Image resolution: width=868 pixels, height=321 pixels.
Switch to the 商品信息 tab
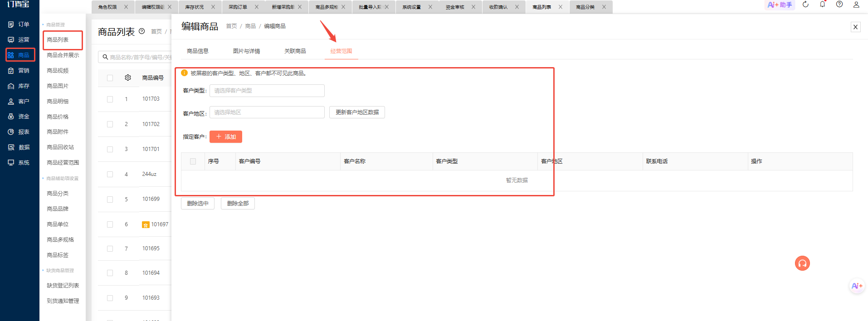198,51
